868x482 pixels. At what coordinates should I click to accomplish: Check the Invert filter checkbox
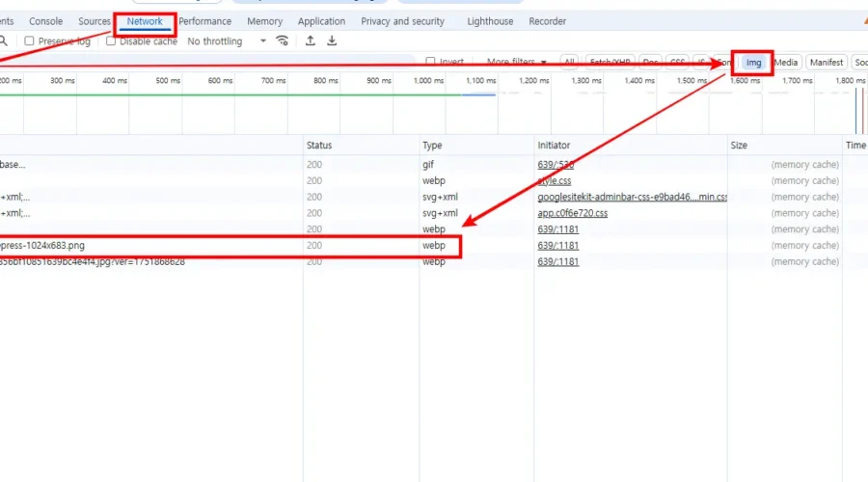pyautogui.click(x=430, y=62)
